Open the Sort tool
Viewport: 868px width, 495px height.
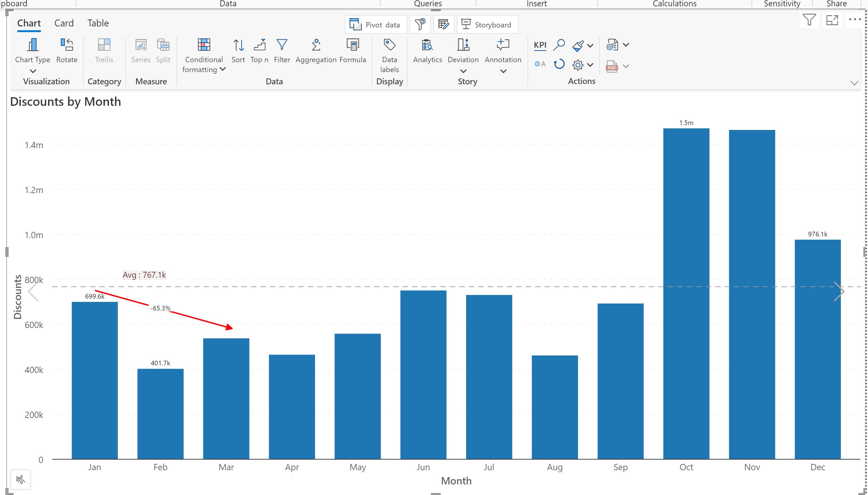click(x=238, y=45)
